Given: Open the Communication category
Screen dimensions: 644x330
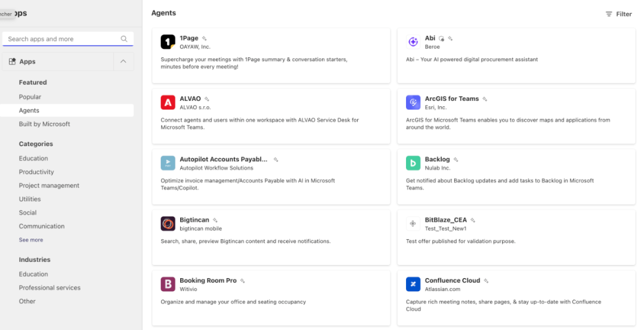Looking at the screenshot, I should coord(42,226).
